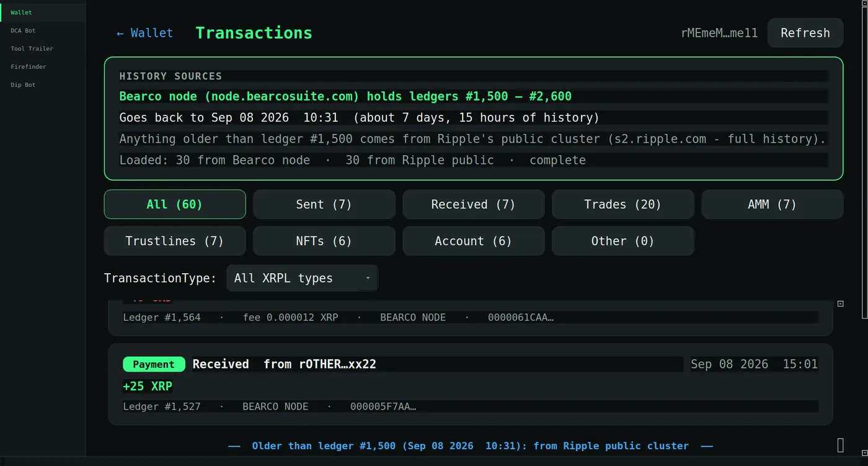Image resolution: width=868 pixels, height=466 pixels.
Task: Show the All (60) transactions filter
Action: [x=175, y=204]
